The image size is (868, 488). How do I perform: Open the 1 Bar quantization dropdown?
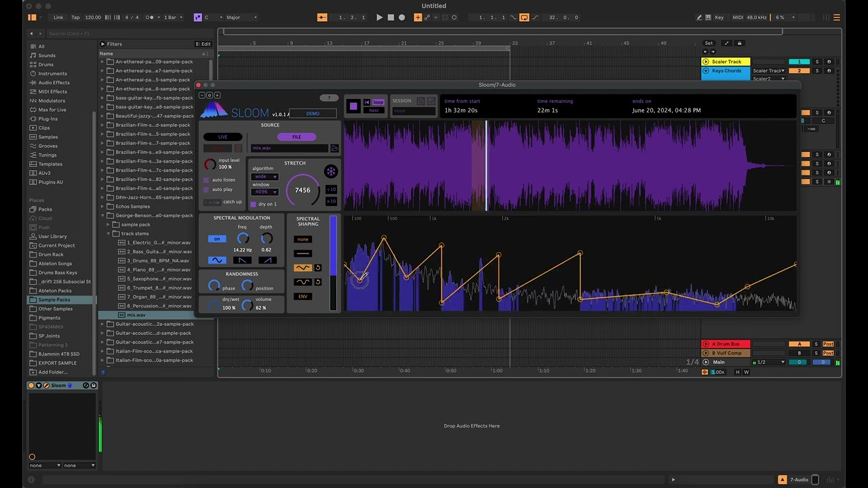172,18
